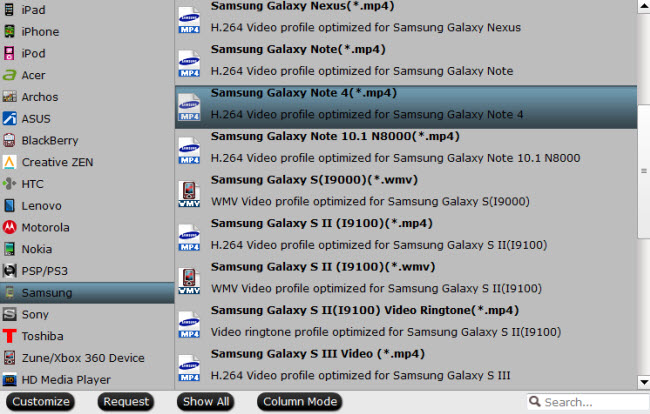
Task: Choose the Samsung category
Action: tap(87, 293)
